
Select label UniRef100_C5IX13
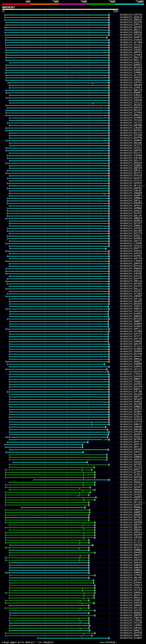[x=131, y=103]
